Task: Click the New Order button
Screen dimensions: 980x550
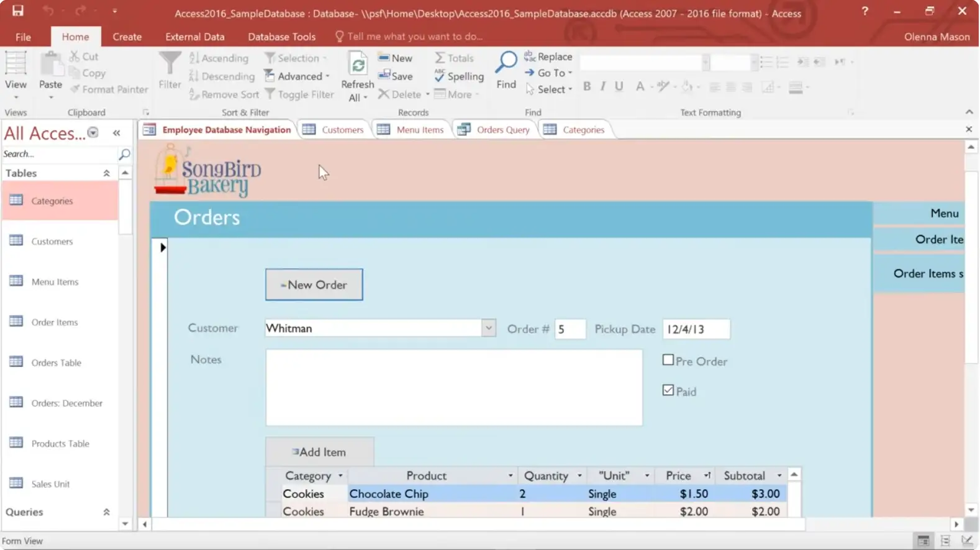Action: (x=314, y=285)
